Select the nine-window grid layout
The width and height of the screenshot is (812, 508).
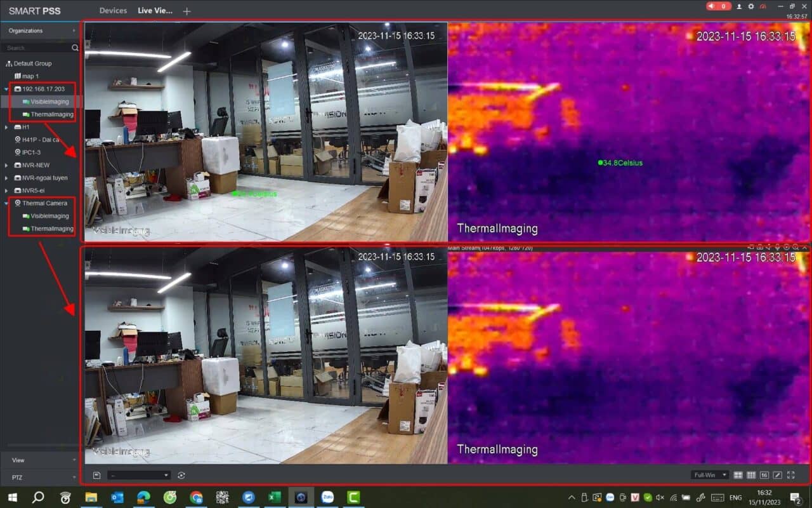tap(751, 475)
